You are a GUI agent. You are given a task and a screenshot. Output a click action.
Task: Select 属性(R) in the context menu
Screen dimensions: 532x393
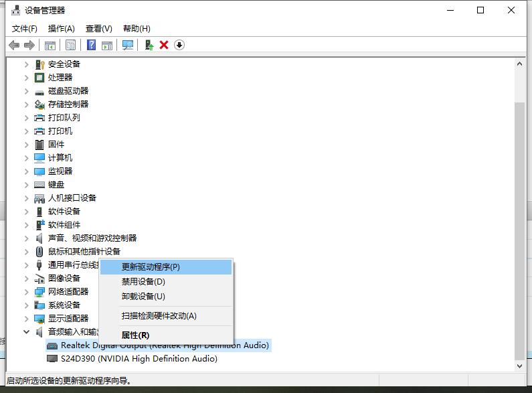(x=135, y=335)
